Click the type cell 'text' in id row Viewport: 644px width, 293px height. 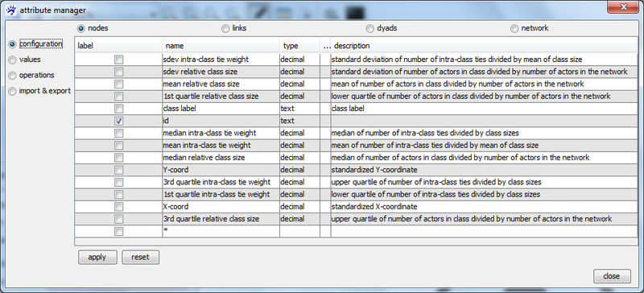tap(299, 121)
